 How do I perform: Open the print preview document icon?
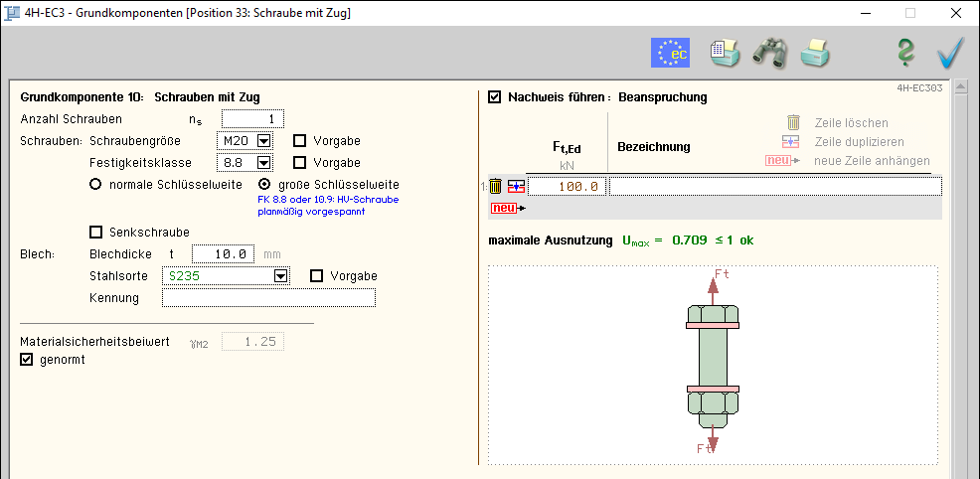point(725,53)
